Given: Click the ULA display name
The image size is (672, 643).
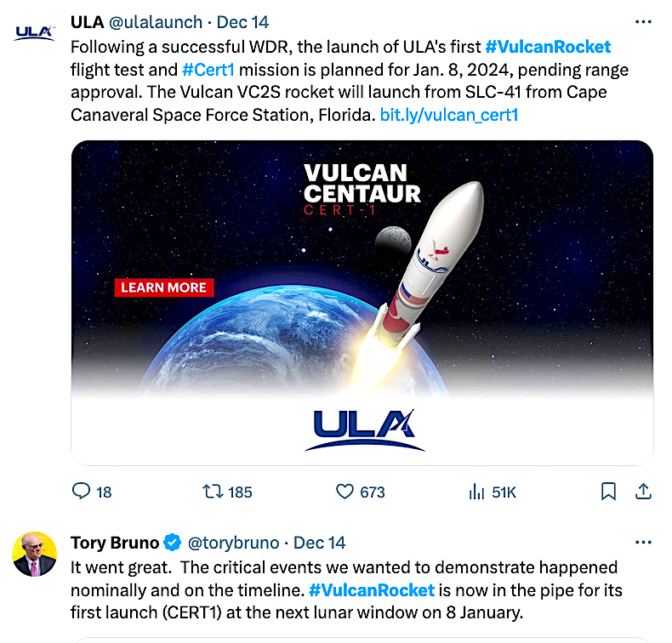Looking at the screenshot, I should click(87, 22).
